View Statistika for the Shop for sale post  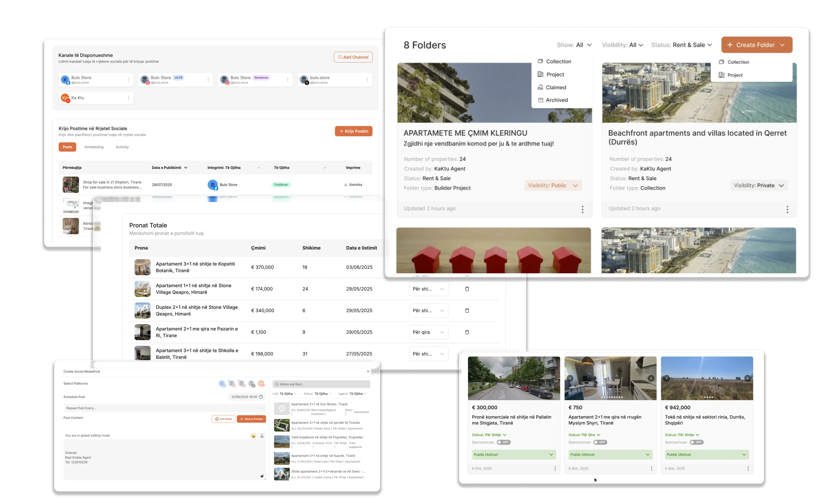point(353,185)
